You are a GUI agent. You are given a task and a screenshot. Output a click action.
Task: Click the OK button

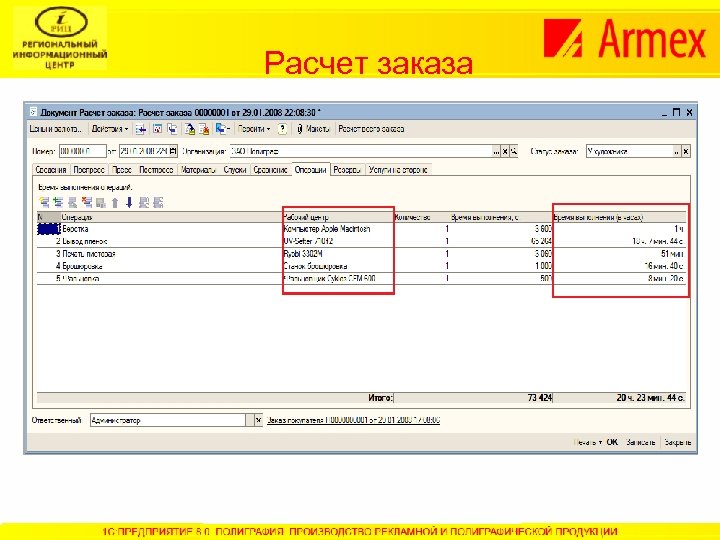[612, 442]
